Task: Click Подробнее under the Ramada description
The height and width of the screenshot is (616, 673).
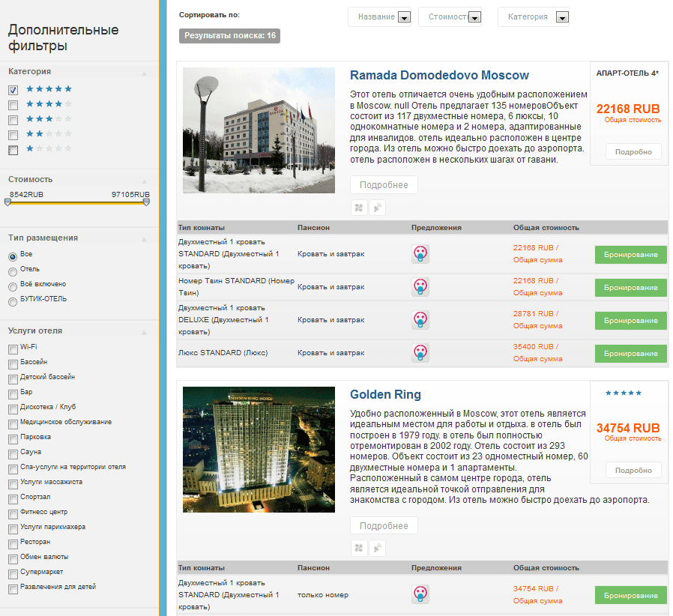Action: tap(384, 184)
